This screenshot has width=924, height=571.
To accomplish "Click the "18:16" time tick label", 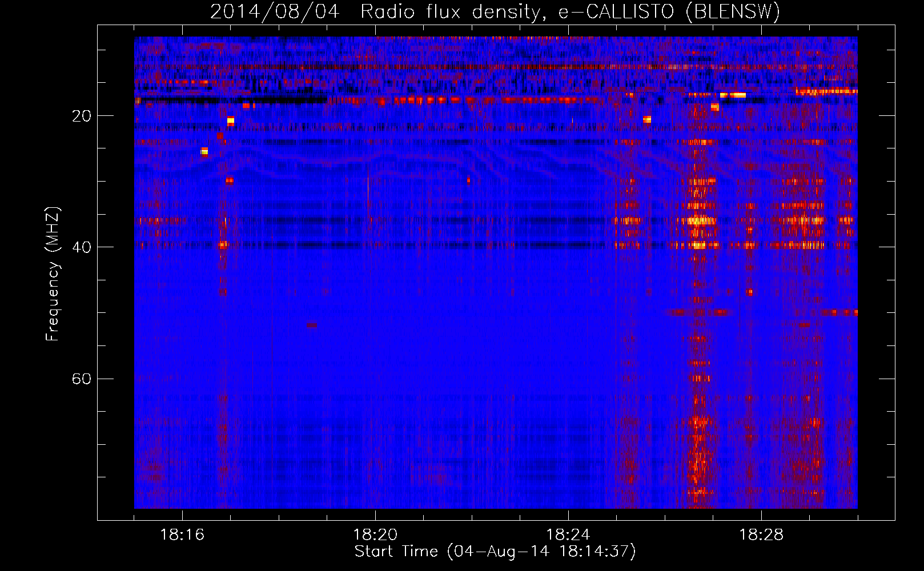I will click(182, 534).
